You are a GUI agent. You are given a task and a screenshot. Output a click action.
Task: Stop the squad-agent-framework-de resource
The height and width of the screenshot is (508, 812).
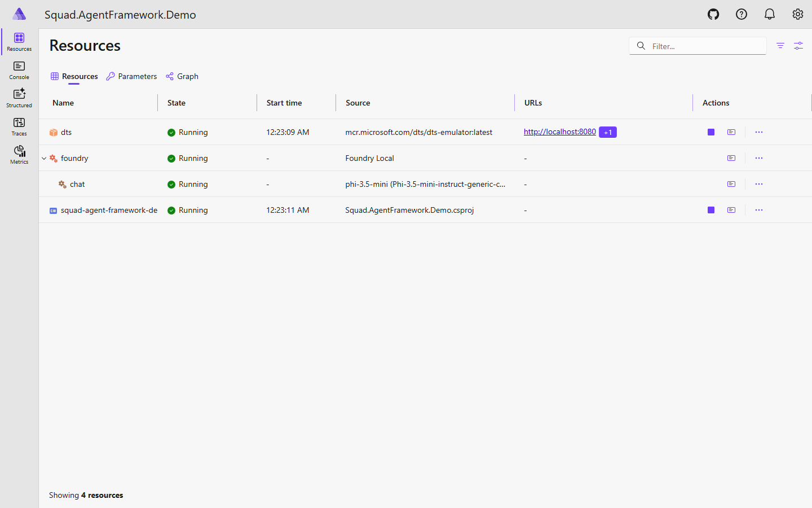tap(711, 210)
